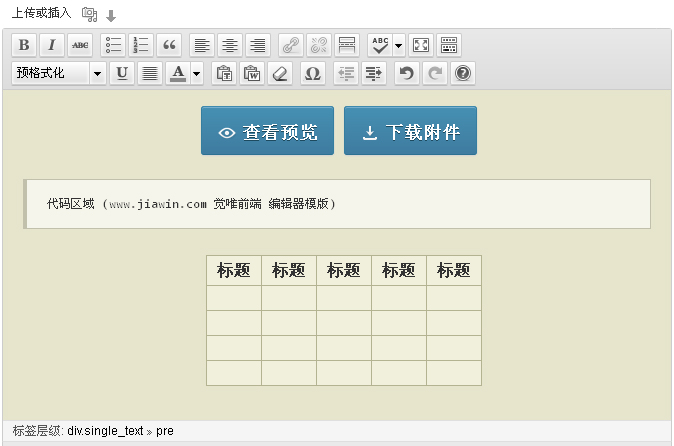The image size is (674, 446).
Task: Expand the spellcheck language dropdown arrow
Action: 398,45
